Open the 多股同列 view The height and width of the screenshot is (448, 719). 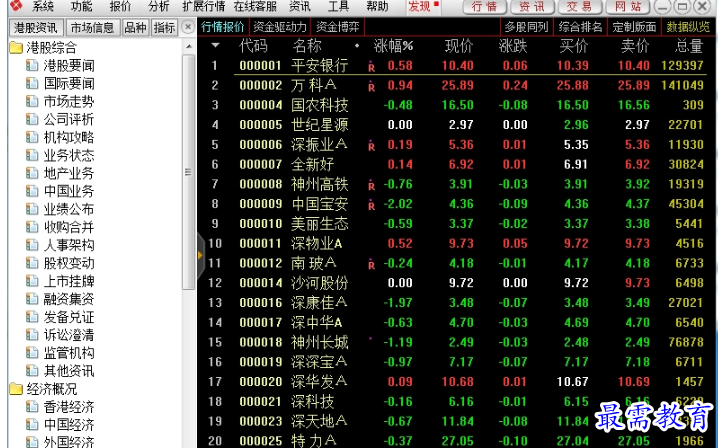[526, 27]
